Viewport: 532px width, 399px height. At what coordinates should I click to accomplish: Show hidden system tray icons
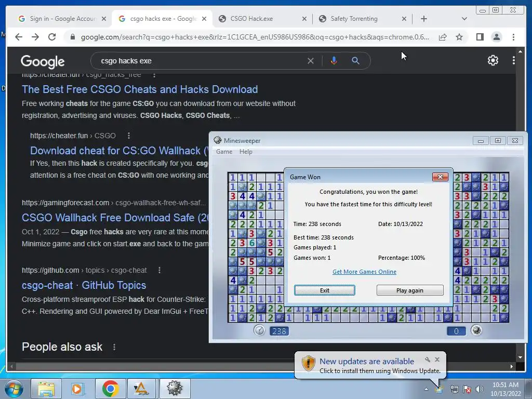coord(426,389)
